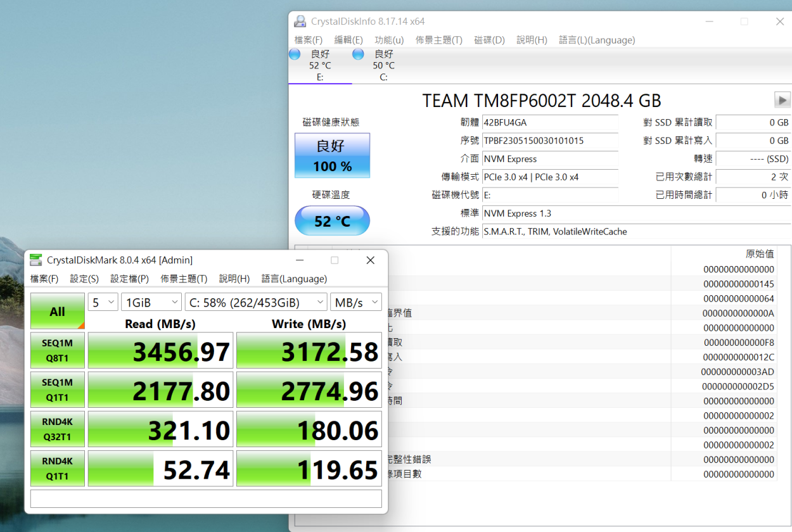This screenshot has width=792, height=532.
Task: Click the green All benchmark button
Action: tap(58, 311)
